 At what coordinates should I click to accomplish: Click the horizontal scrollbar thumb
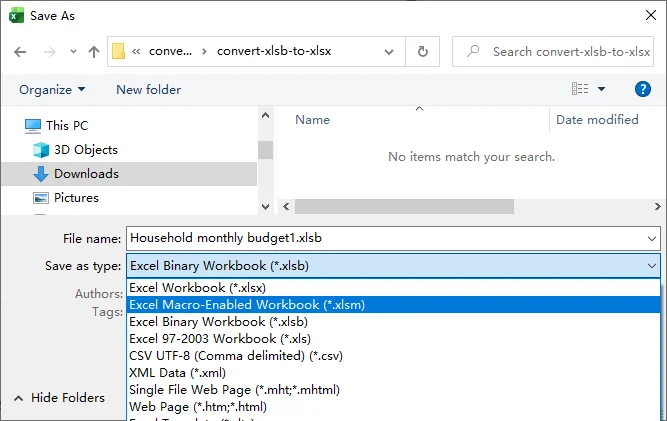[404, 207]
